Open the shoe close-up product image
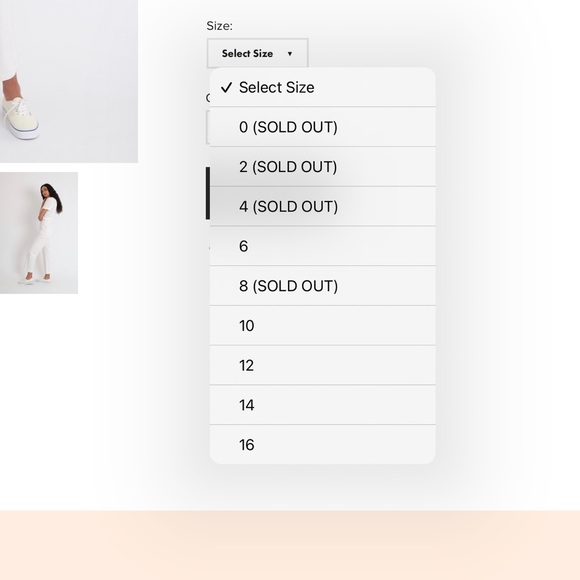 [69, 81]
